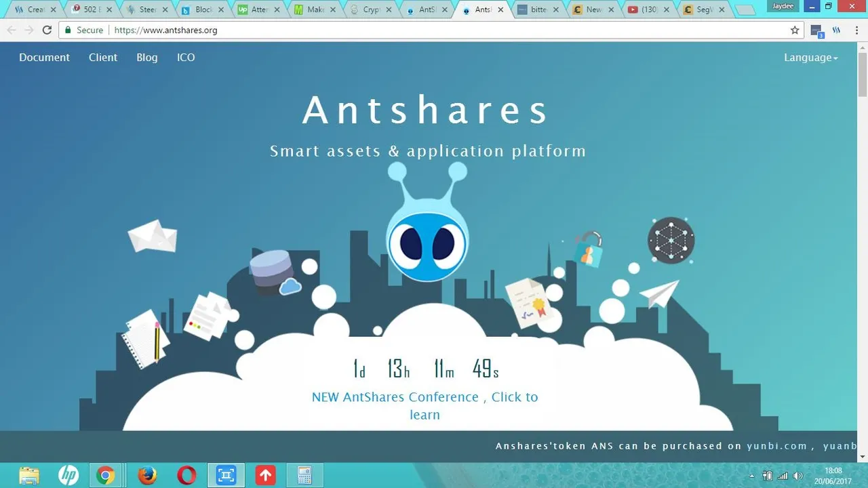This screenshot has height=488, width=868.
Task: Switch to the 'Atten' Upwork browser tab
Action: [258, 9]
